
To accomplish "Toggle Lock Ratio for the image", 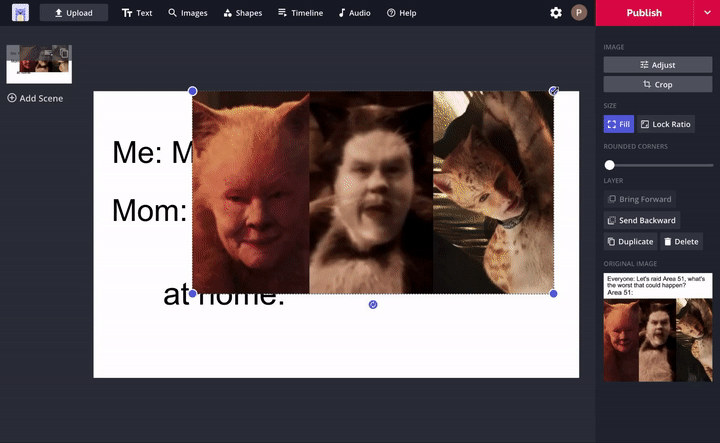I will click(x=666, y=124).
